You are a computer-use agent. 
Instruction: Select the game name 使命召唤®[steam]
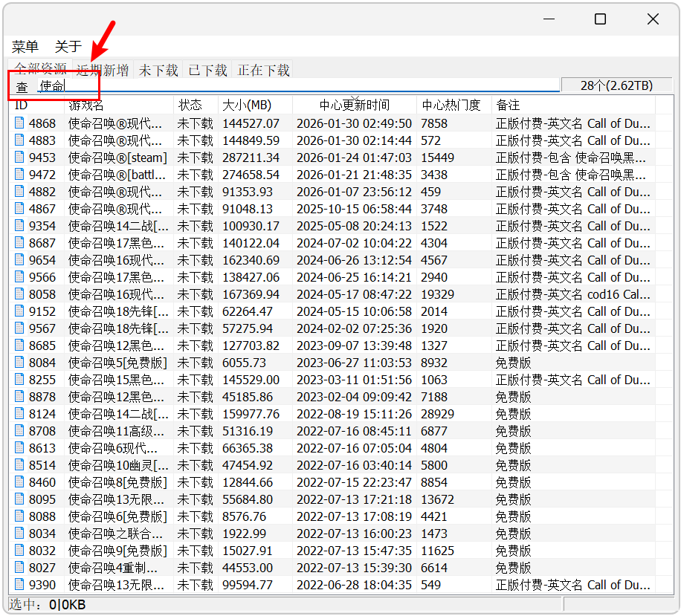click(x=117, y=158)
